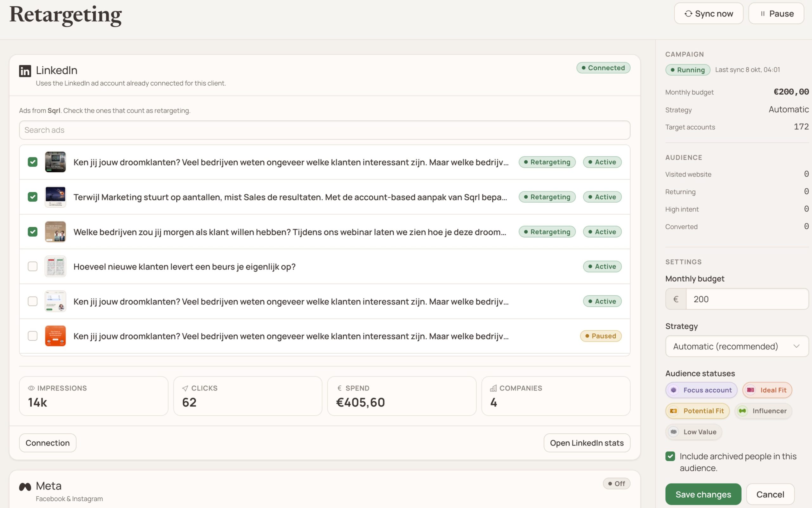This screenshot has width=812, height=508.
Task: Click the Meta logo icon
Action: pyautogui.click(x=25, y=486)
